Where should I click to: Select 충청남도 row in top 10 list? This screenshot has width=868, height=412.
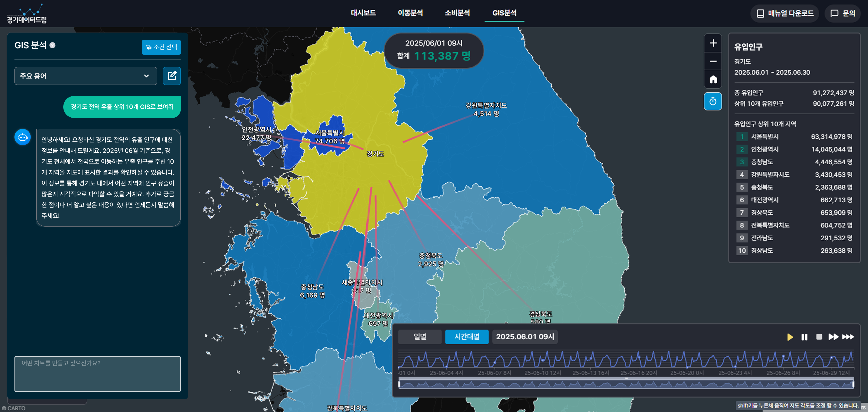pyautogui.click(x=795, y=162)
